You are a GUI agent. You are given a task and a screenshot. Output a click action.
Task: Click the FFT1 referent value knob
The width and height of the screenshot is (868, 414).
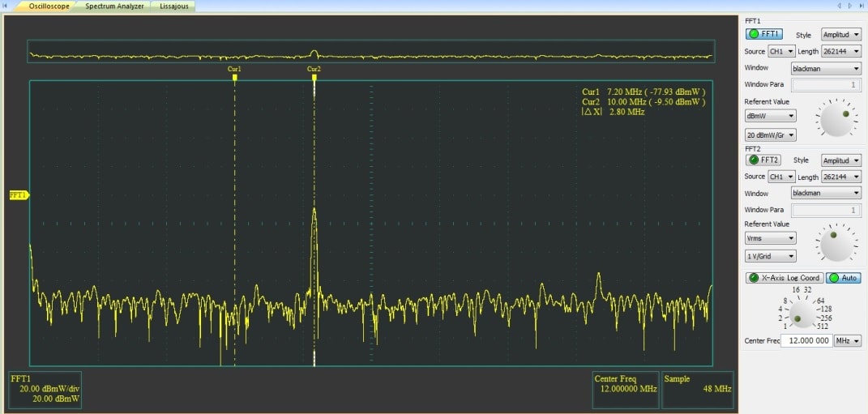tap(836, 118)
